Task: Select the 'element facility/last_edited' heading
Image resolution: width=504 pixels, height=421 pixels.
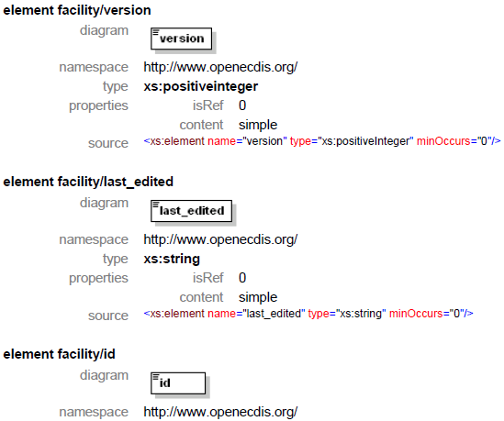Action: (x=88, y=183)
